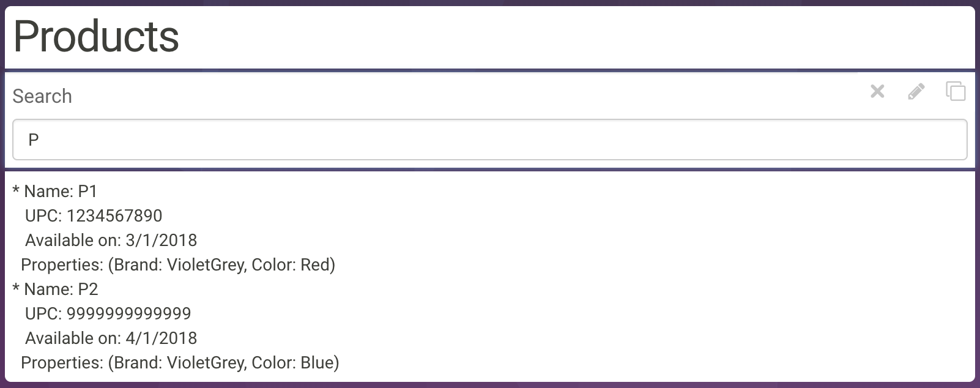This screenshot has height=388, width=980.
Task: Click the Properties label under P2
Action: coord(62,363)
